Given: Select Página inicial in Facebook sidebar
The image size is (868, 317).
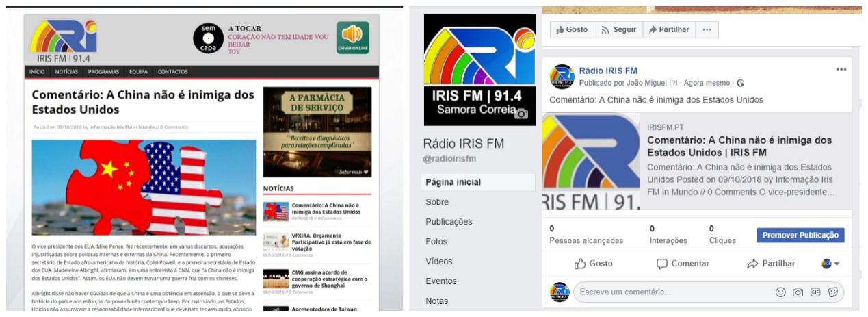Looking at the screenshot, I should 479,182.
